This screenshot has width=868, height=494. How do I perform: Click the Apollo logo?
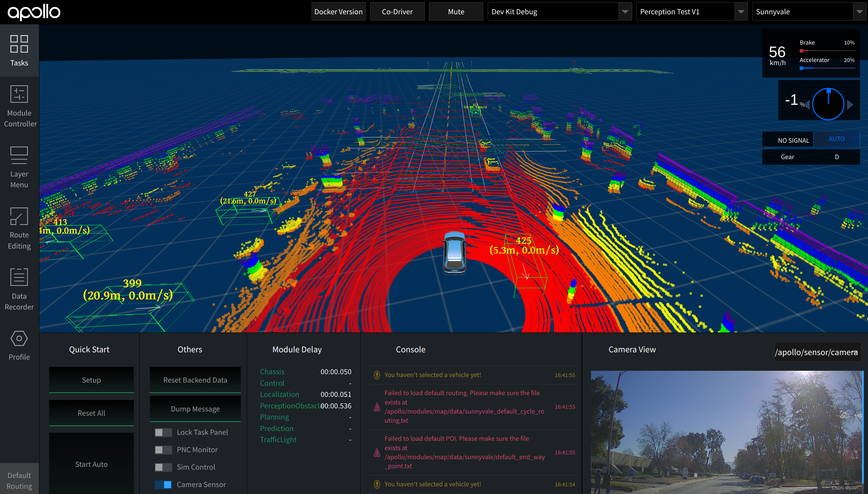point(34,12)
